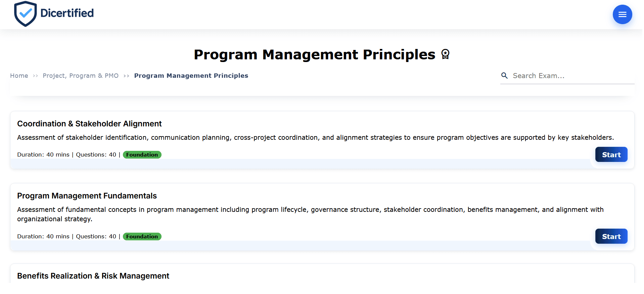Start the Program Management Fundamentals exam

click(611, 236)
